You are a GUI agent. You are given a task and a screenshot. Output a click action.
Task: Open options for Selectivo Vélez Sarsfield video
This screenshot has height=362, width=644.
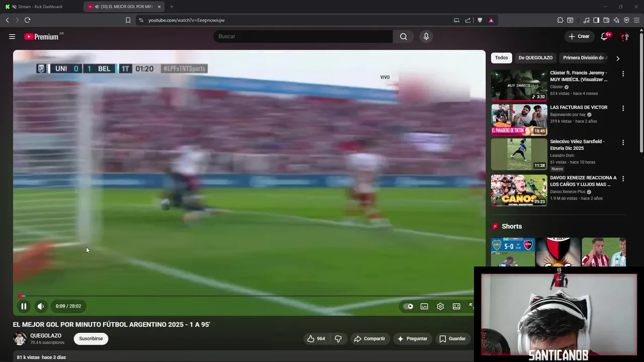pyautogui.click(x=623, y=143)
